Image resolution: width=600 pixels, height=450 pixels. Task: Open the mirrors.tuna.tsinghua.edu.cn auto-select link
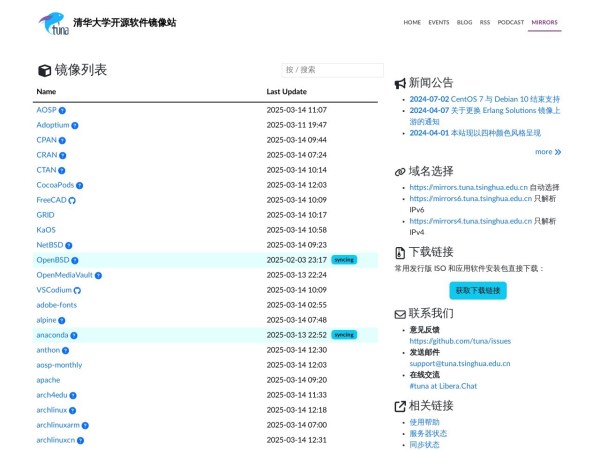point(468,188)
